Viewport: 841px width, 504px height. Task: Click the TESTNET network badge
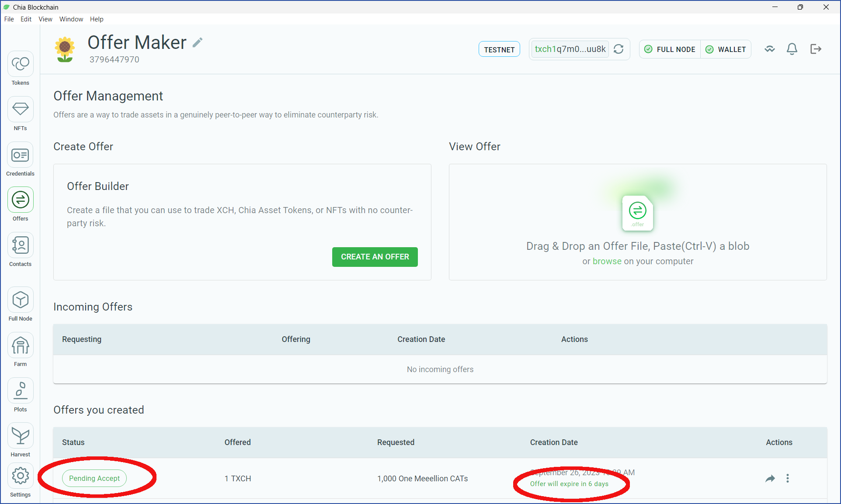coord(499,49)
